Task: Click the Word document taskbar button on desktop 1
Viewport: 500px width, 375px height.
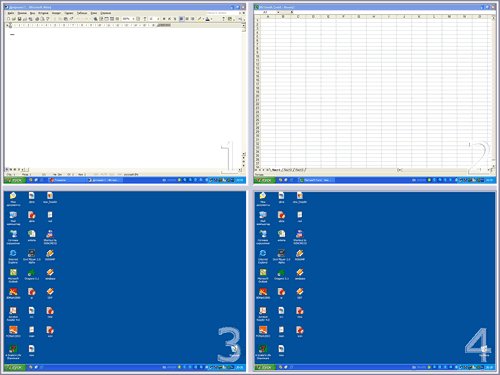Action: coord(104,180)
